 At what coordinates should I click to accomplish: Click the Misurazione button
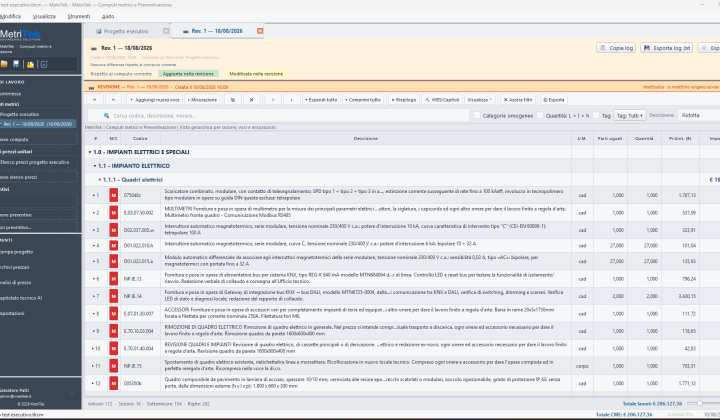[202, 100]
